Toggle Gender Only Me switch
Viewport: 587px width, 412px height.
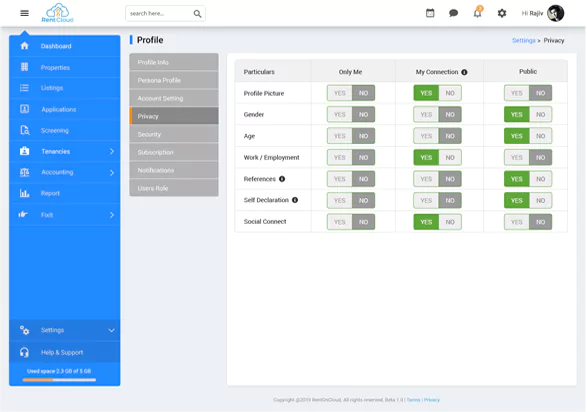(x=351, y=115)
